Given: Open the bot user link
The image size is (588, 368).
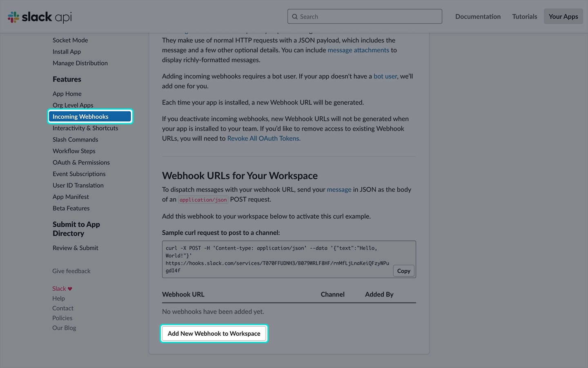Looking at the screenshot, I should [x=385, y=76].
